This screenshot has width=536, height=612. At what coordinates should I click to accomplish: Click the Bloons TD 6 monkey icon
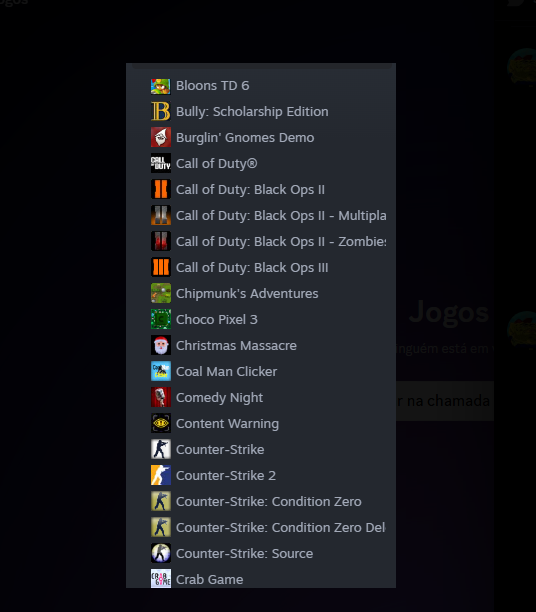[x=161, y=86]
